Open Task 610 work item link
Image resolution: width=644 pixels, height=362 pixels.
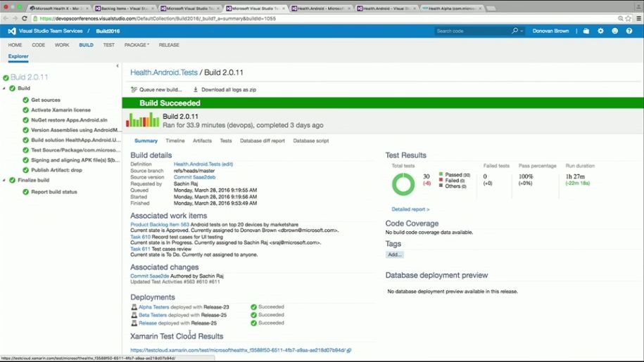point(141,237)
